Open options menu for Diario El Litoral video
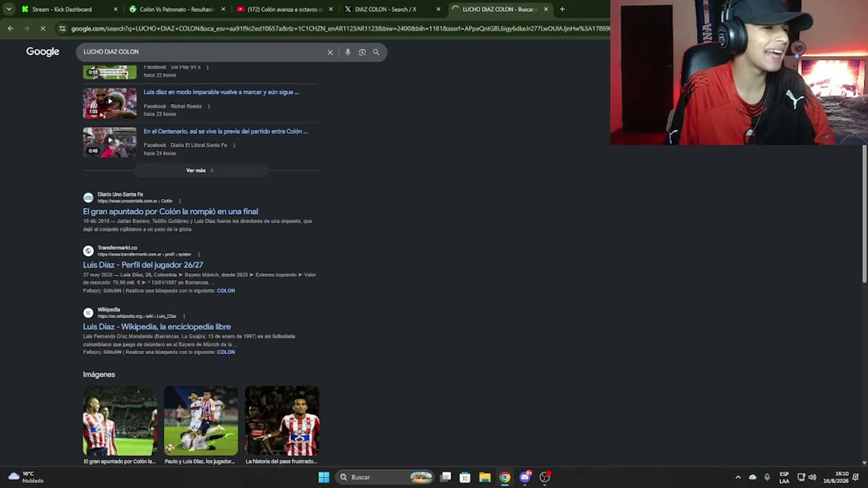Screen dimensions: 868x488 point(234,145)
